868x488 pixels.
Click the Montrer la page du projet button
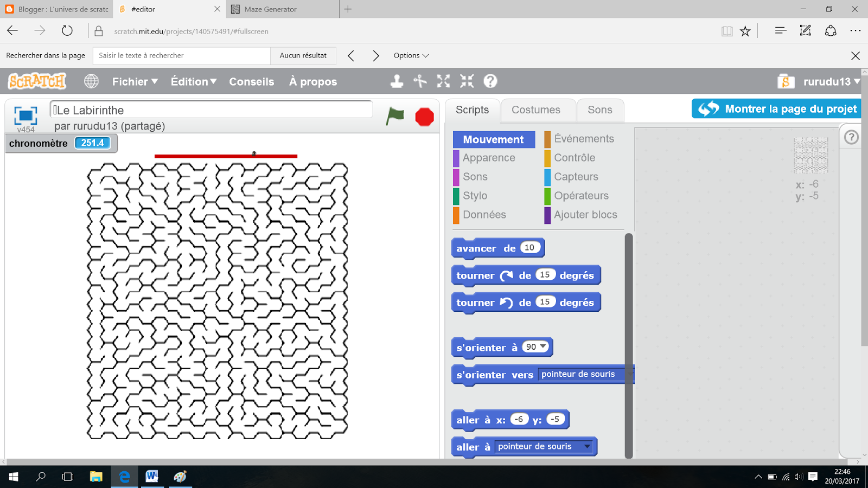pyautogui.click(x=776, y=108)
